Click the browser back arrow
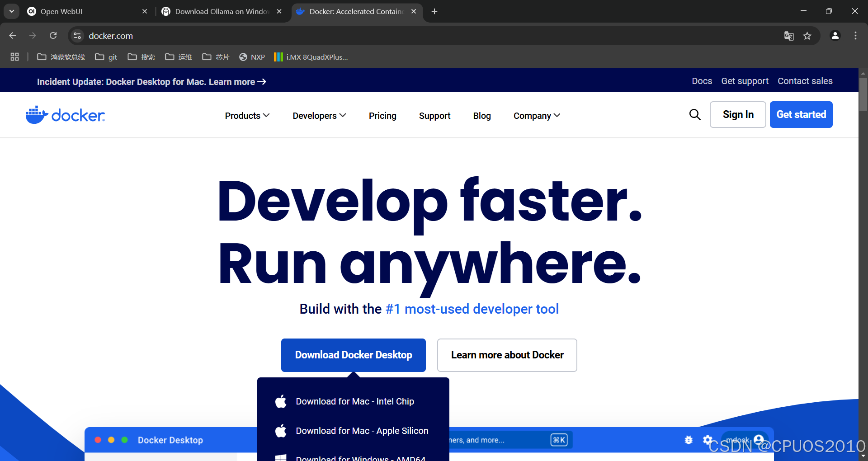 pyautogui.click(x=13, y=36)
